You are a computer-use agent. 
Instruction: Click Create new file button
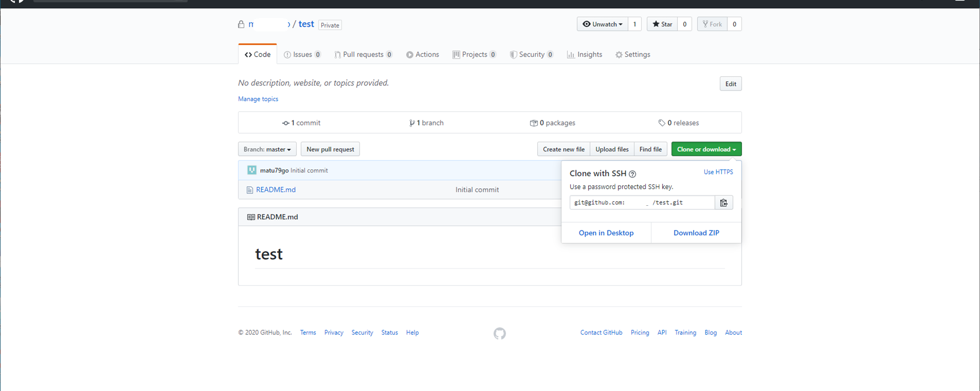(x=564, y=149)
